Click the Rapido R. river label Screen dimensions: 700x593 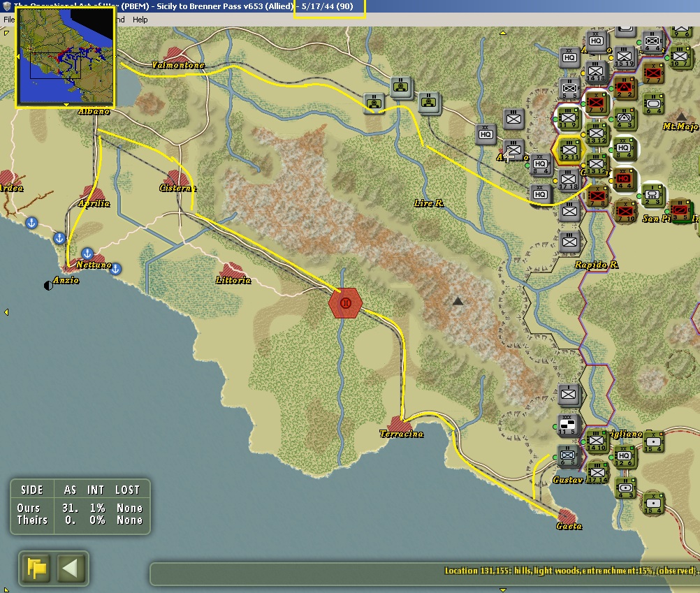point(597,265)
